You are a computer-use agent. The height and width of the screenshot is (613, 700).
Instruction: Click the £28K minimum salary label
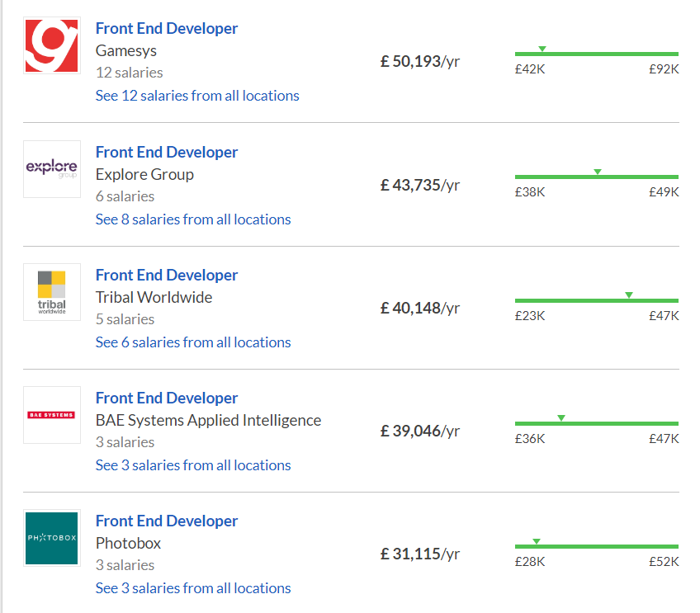tap(530, 562)
